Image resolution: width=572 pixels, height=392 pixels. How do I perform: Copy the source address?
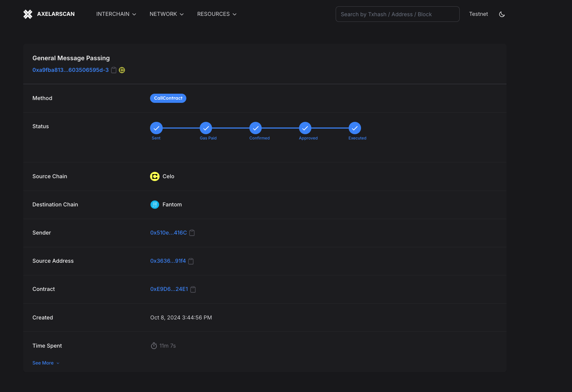point(191,261)
